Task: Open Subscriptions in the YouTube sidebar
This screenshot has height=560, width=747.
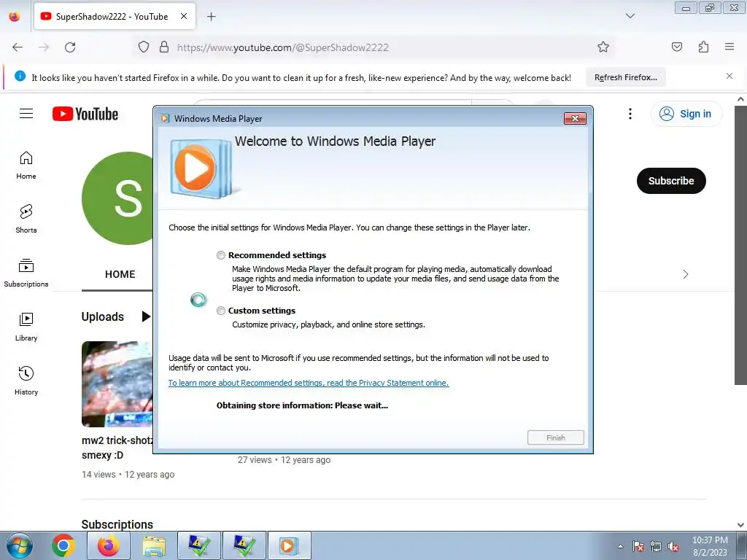Action: (x=26, y=273)
